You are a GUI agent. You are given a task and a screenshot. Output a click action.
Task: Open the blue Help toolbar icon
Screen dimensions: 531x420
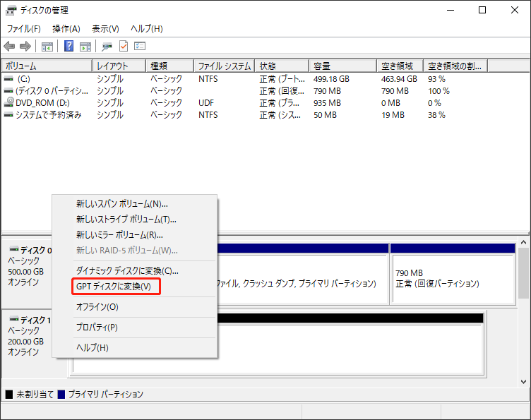coord(68,46)
